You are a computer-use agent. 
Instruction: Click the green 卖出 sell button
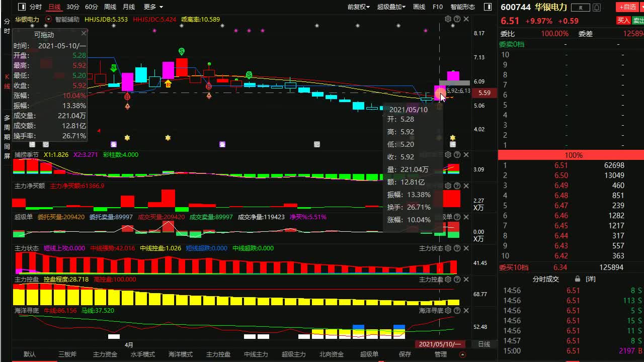point(638,21)
